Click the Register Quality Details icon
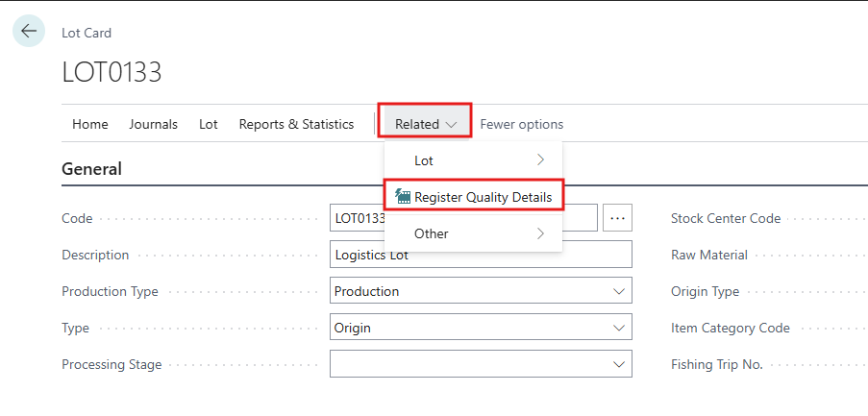Viewport: 868px width, 416px height. pyautogui.click(x=403, y=196)
